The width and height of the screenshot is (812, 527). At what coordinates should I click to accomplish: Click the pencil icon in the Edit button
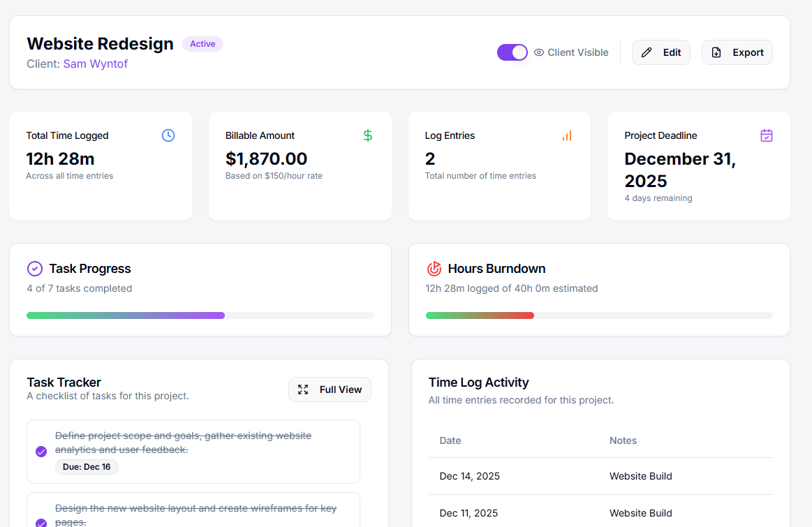click(647, 52)
